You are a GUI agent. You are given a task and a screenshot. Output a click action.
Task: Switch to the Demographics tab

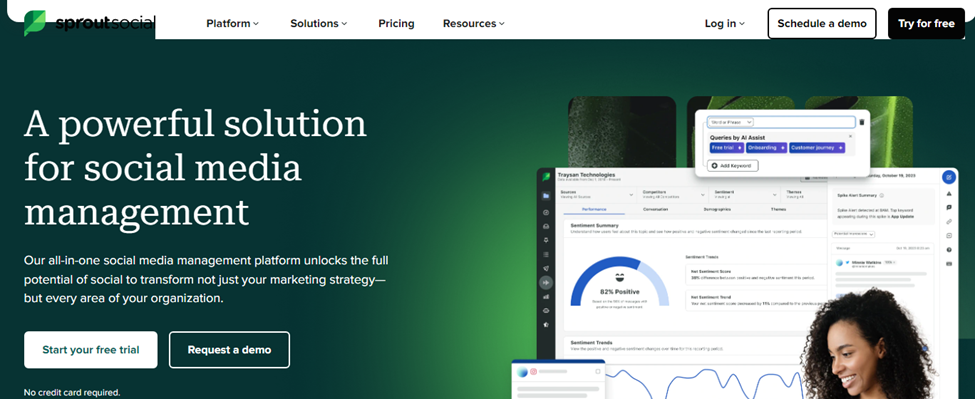716,209
